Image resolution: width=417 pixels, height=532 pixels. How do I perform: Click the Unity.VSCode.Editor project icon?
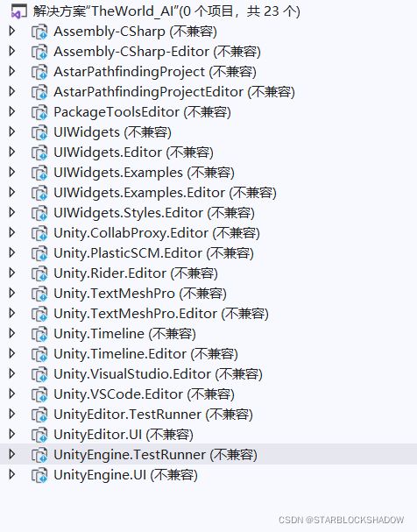pos(39,394)
